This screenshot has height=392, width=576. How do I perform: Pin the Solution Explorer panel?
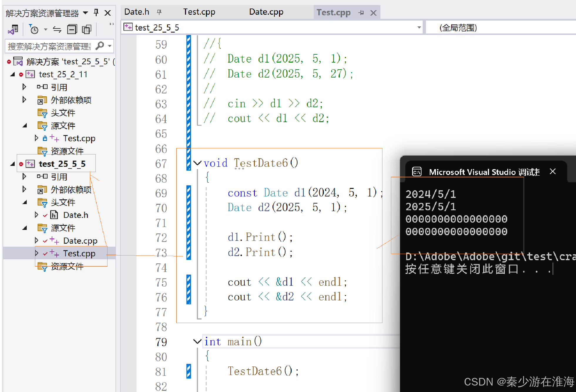pyautogui.click(x=96, y=13)
